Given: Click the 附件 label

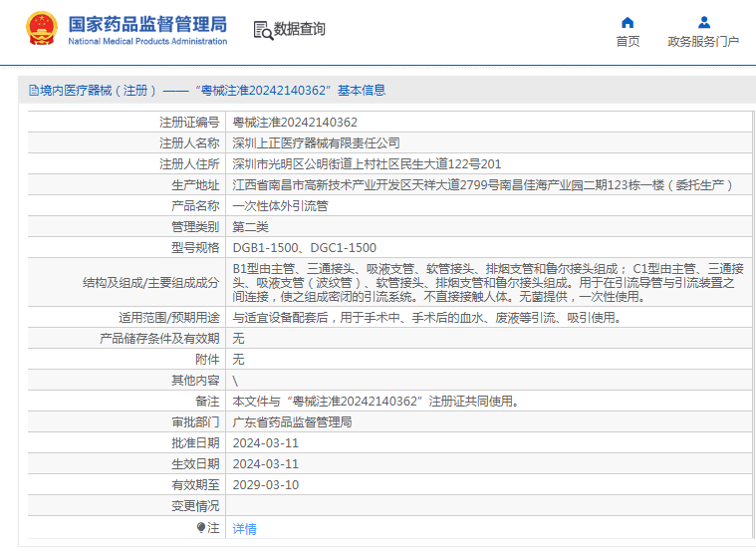Looking at the screenshot, I should coord(207,360).
